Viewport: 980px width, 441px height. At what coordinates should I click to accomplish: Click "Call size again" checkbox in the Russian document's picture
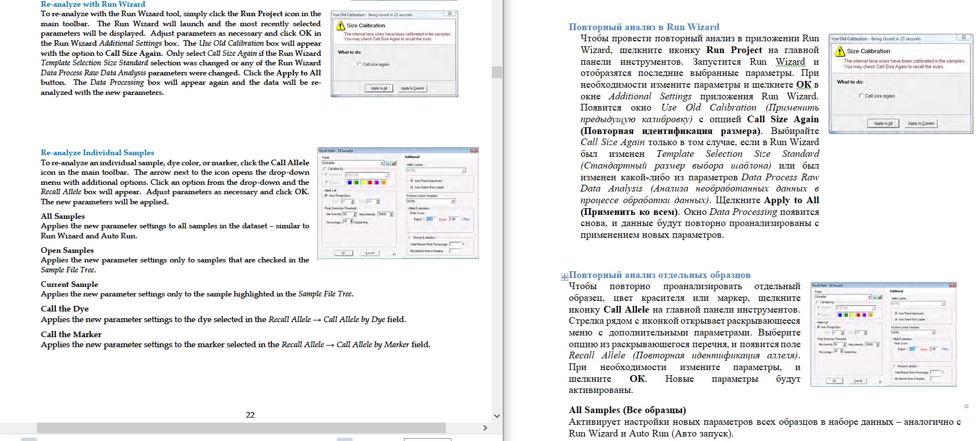pos(860,96)
